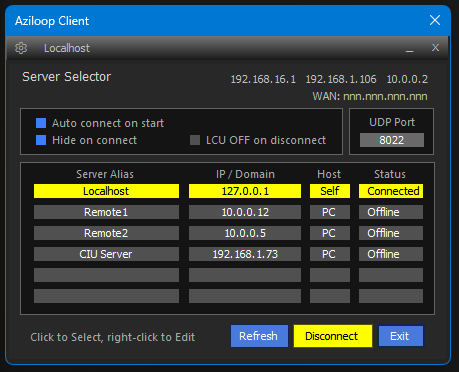Close the Localhost panel with small X
This screenshot has width=459, height=372.
[x=435, y=48]
